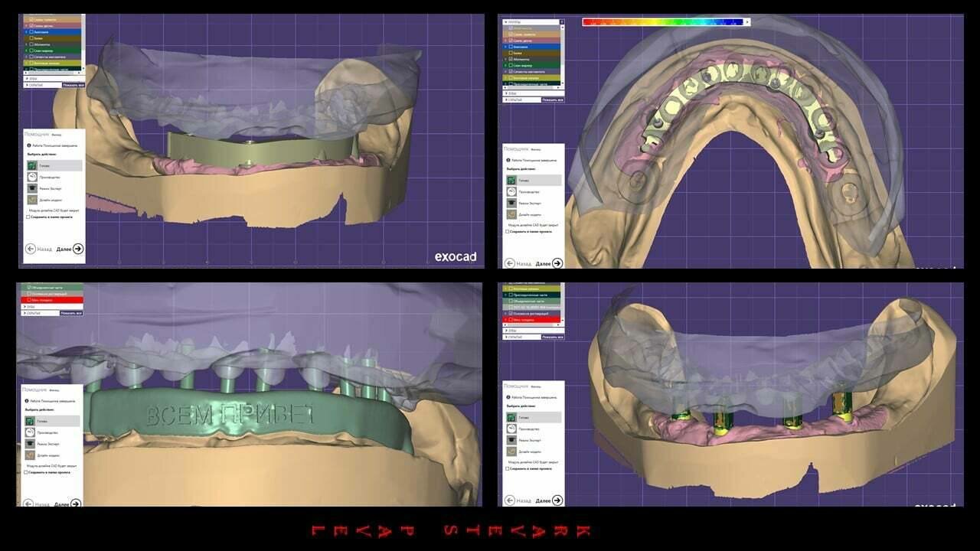Enable Сохранить в папке проекта in top-left view
The width and height of the screenshot is (980, 551).
click(x=28, y=217)
